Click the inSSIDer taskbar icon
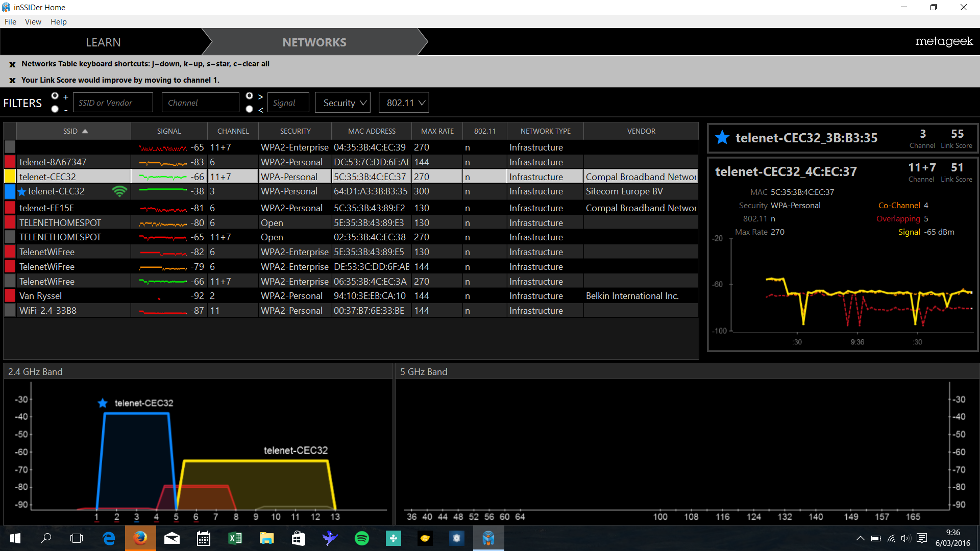The image size is (980, 551). [488, 538]
